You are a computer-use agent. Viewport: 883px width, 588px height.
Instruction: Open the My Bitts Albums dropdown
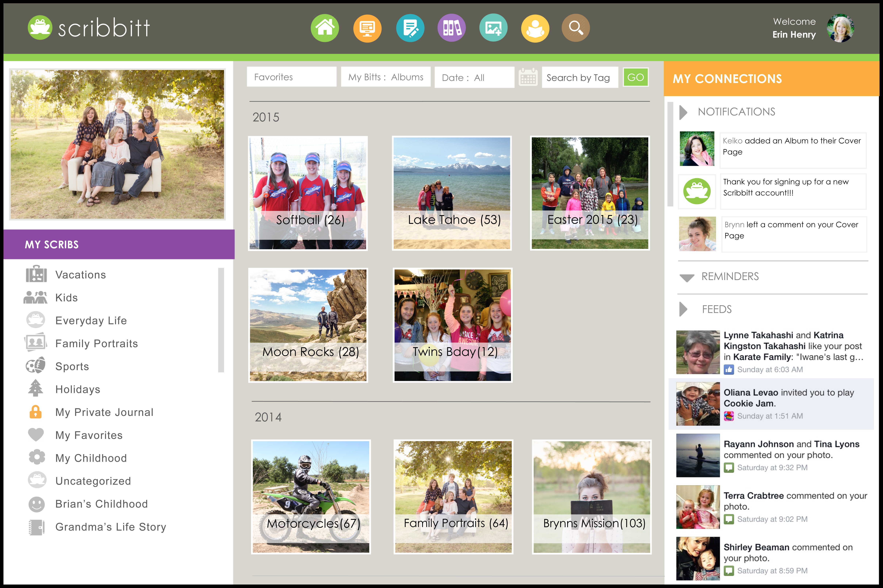[x=385, y=77]
